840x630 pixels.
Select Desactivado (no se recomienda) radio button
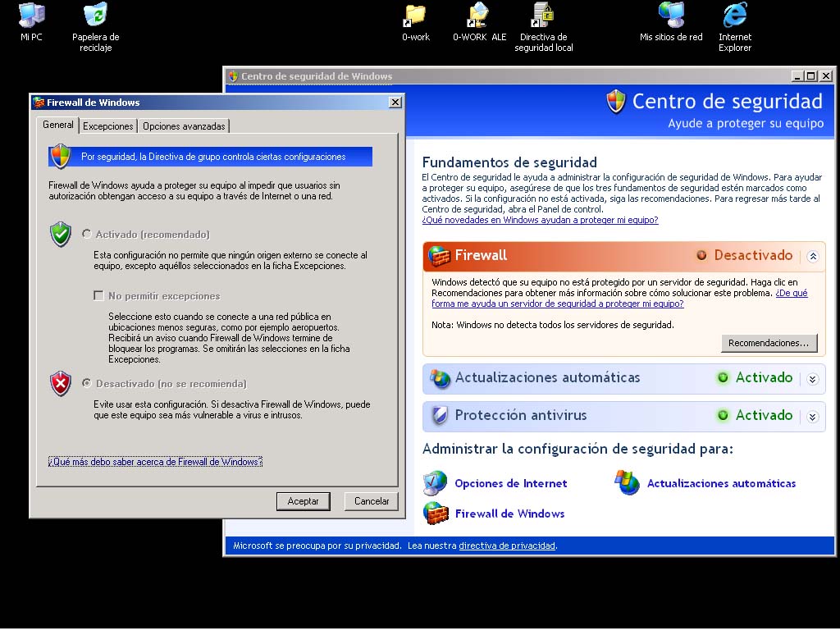point(86,383)
